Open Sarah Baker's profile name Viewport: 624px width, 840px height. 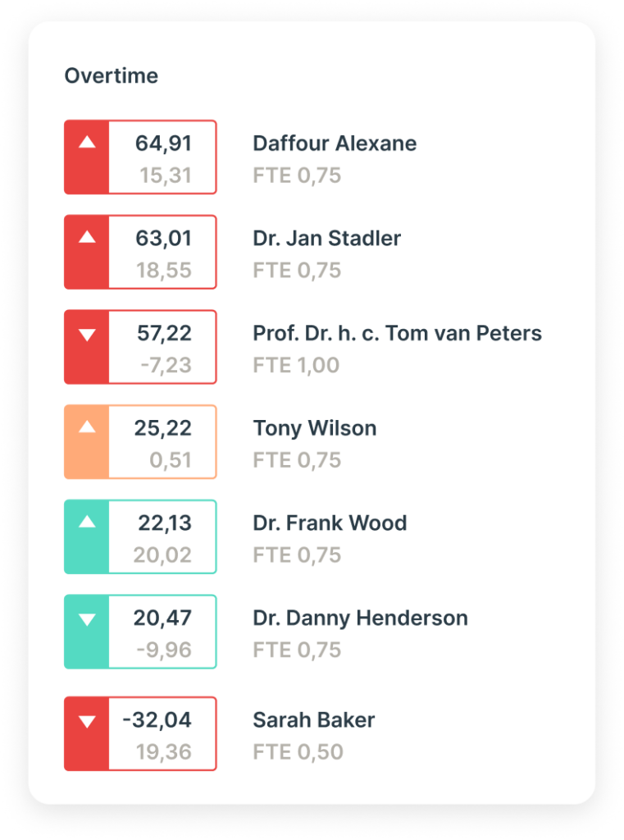[313, 720]
